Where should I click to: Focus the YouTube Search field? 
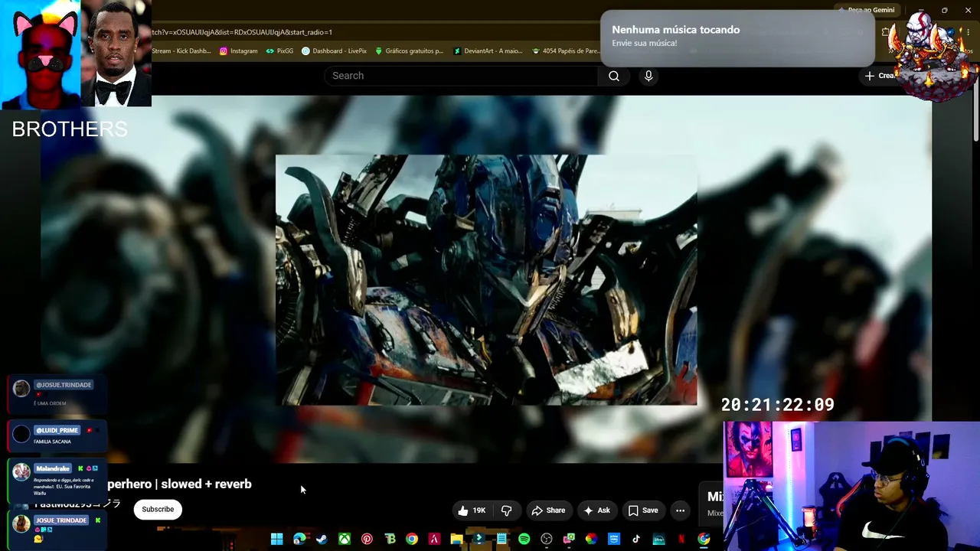[x=461, y=76]
